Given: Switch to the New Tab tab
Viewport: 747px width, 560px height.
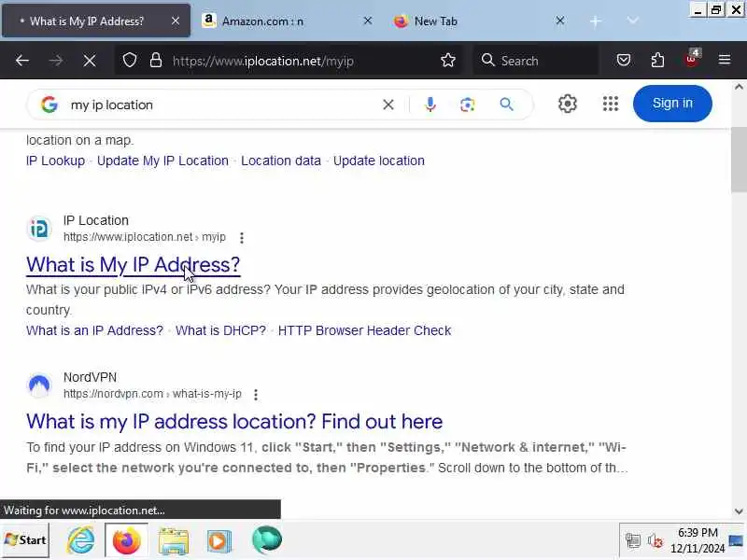Looking at the screenshot, I should [x=480, y=21].
